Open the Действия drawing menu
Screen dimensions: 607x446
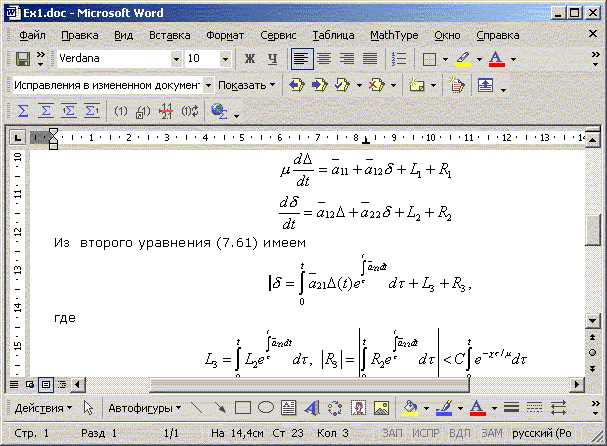pos(43,408)
